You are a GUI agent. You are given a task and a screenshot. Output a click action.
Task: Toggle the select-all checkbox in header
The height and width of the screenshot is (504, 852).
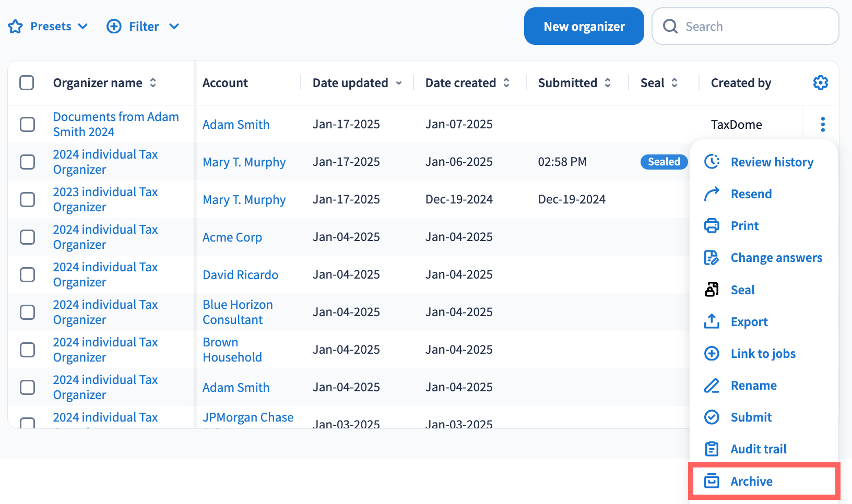pyautogui.click(x=27, y=83)
